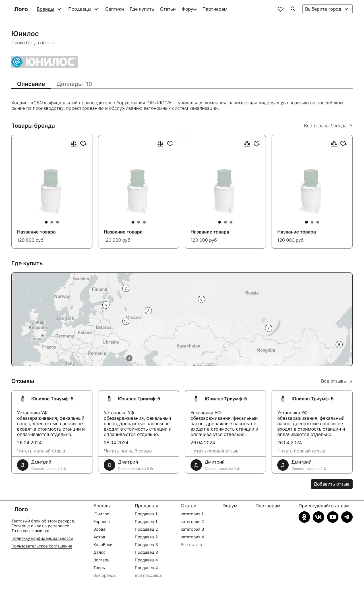
Task: Open the Выберите город city selector
Action: click(327, 9)
